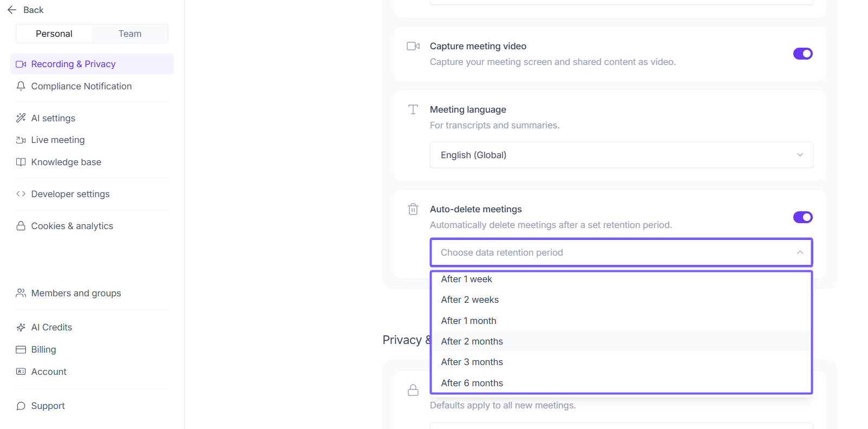The image size is (868, 429).
Task: Select After 2 months retention option
Action: point(472,341)
